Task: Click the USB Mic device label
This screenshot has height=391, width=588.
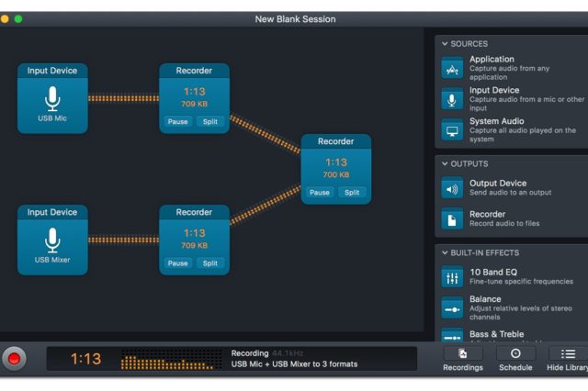Action: pos(52,118)
